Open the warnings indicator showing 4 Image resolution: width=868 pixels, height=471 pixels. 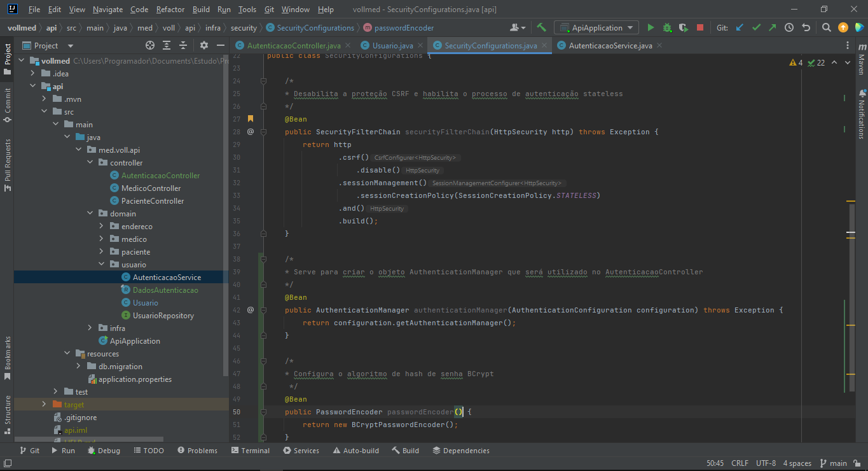[796, 62]
